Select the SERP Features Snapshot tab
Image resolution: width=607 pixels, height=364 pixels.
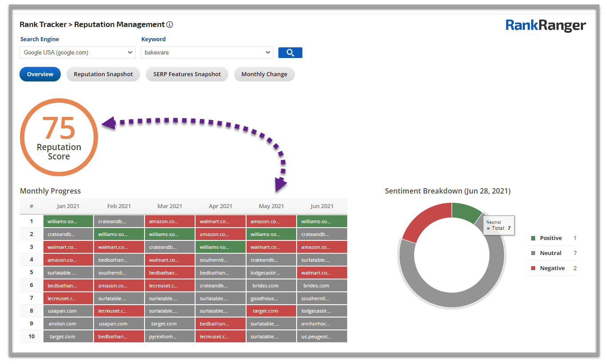pos(187,74)
